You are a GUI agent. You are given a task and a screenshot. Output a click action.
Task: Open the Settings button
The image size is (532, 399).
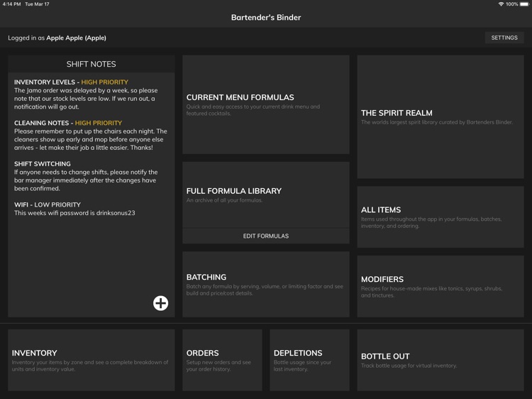504,38
